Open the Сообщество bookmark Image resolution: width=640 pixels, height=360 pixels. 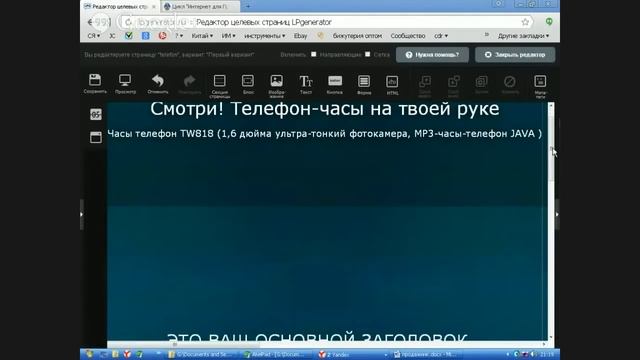[x=408, y=36]
